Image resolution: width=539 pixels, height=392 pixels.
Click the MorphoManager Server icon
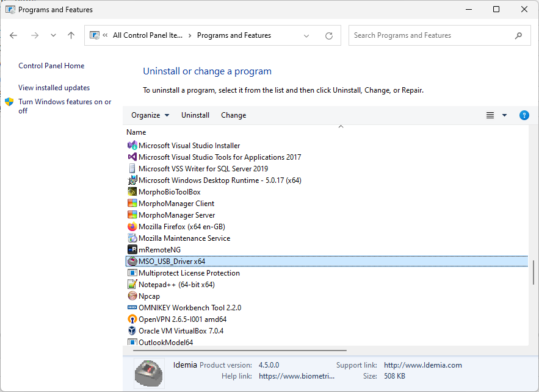132,215
